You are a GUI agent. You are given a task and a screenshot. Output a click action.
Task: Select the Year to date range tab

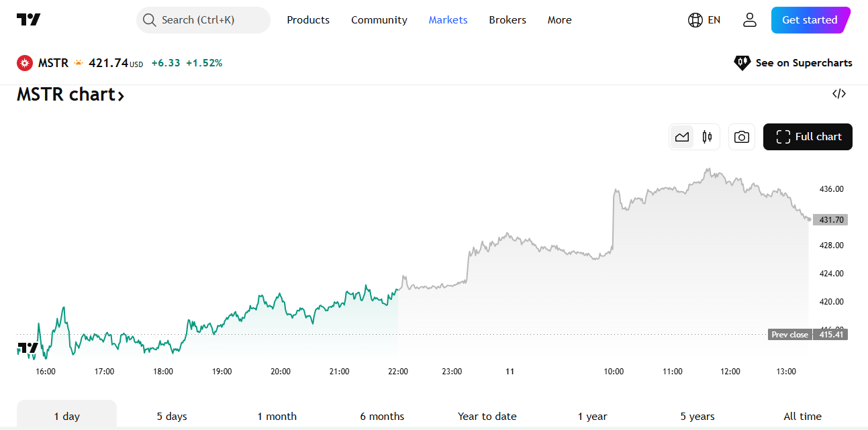point(487,416)
